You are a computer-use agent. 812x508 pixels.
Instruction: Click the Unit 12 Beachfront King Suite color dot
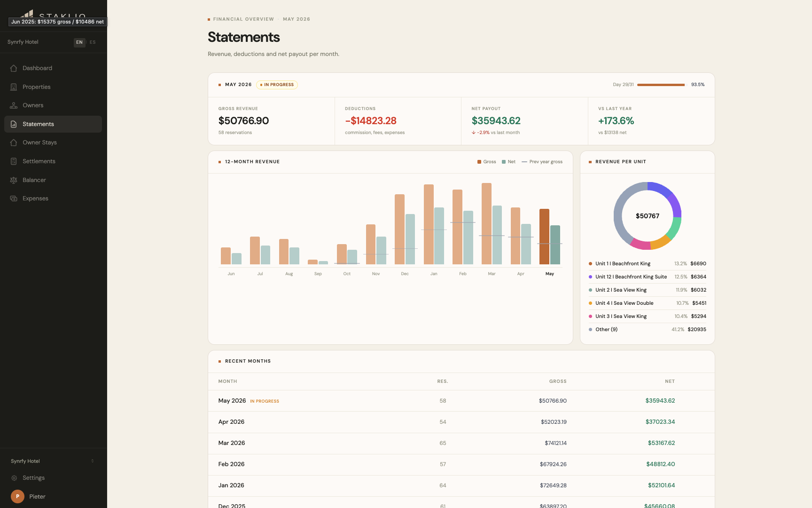590,277
